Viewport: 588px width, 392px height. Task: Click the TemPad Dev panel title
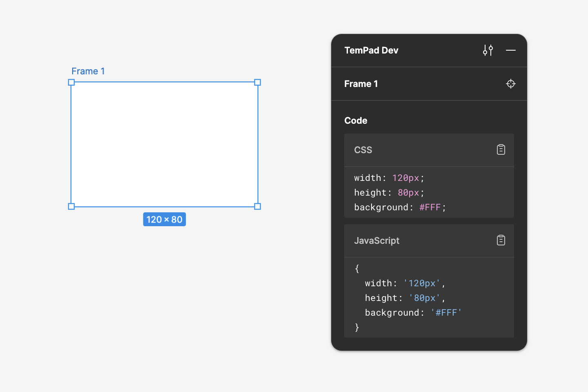coord(371,50)
